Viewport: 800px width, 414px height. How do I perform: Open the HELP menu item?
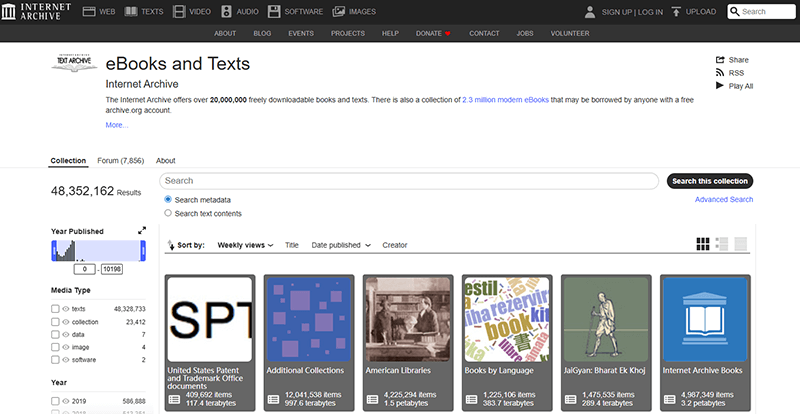pos(390,33)
